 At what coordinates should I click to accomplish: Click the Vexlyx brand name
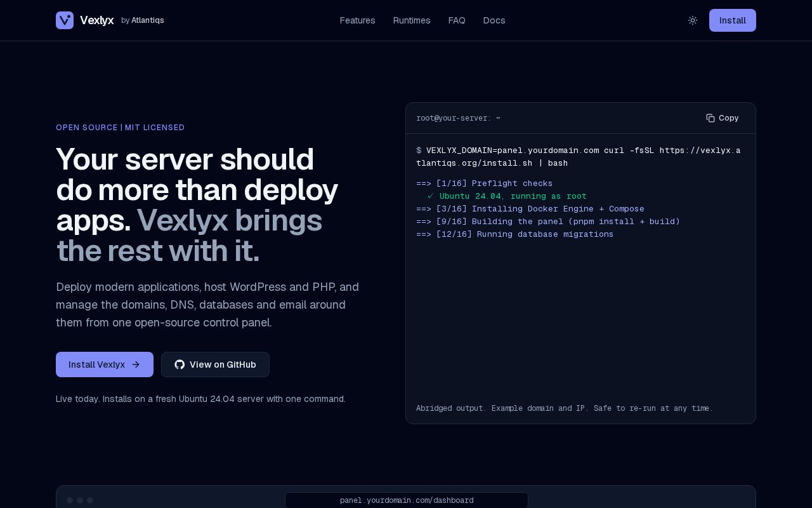point(97,20)
